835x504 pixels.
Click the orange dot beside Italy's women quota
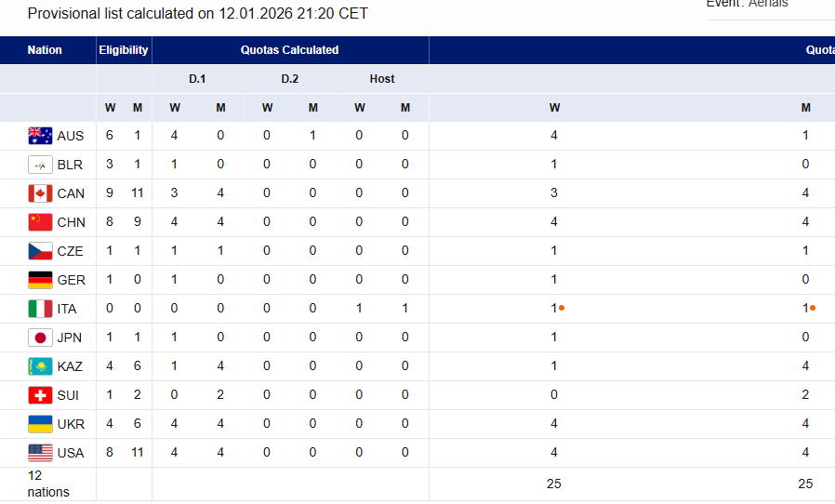click(x=562, y=308)
